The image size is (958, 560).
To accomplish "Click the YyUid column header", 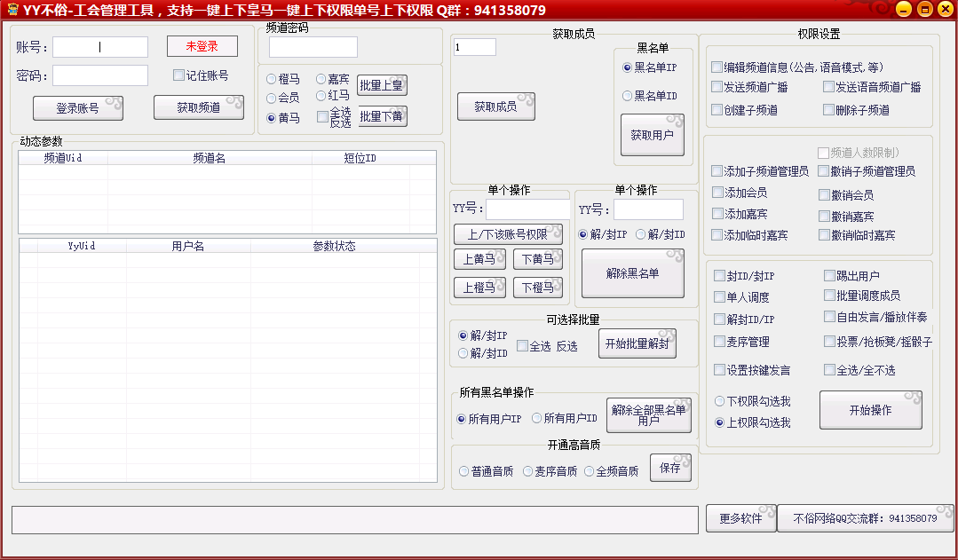I will [x=82, y=246].
